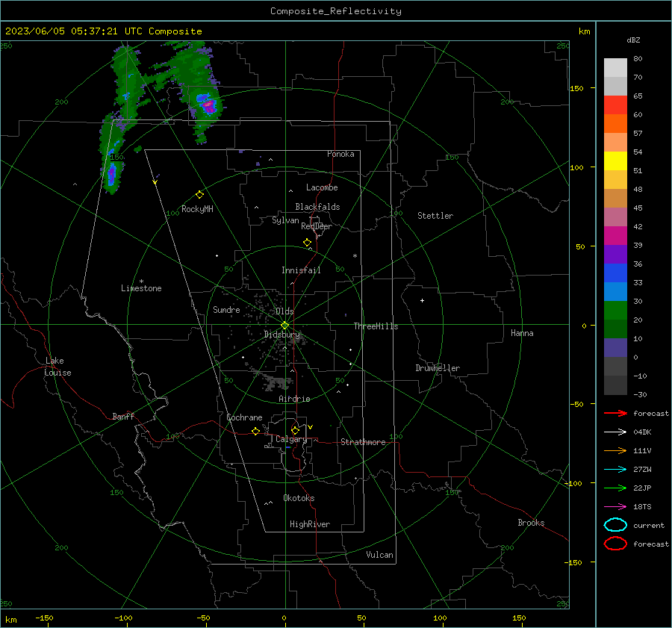Click the magenta 18TS arrow legend icon

(615, 507)
